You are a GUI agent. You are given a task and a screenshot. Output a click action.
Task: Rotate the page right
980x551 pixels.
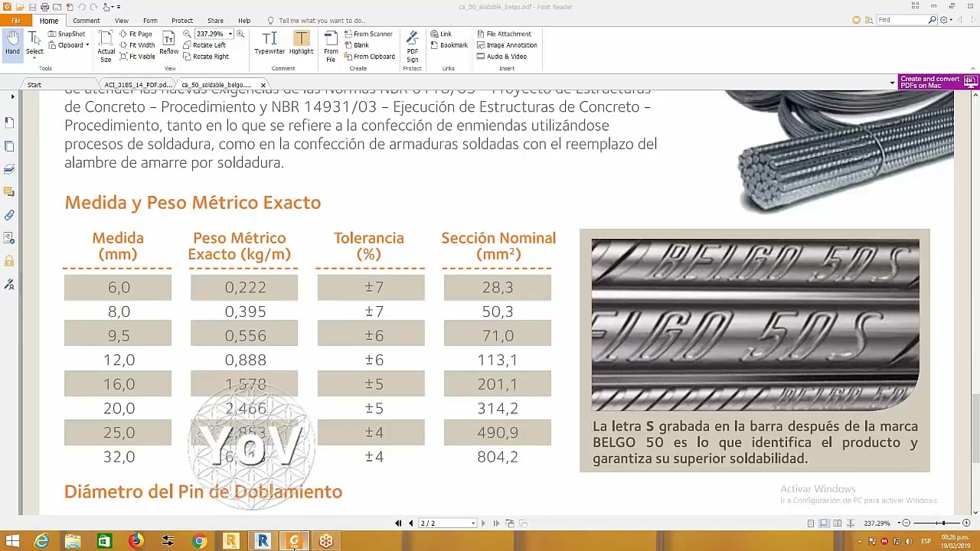(205, 57)
